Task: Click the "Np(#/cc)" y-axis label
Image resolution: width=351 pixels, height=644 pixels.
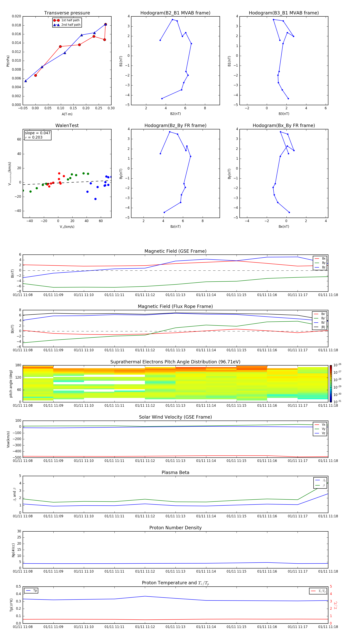Action: (x=13, y=550)
